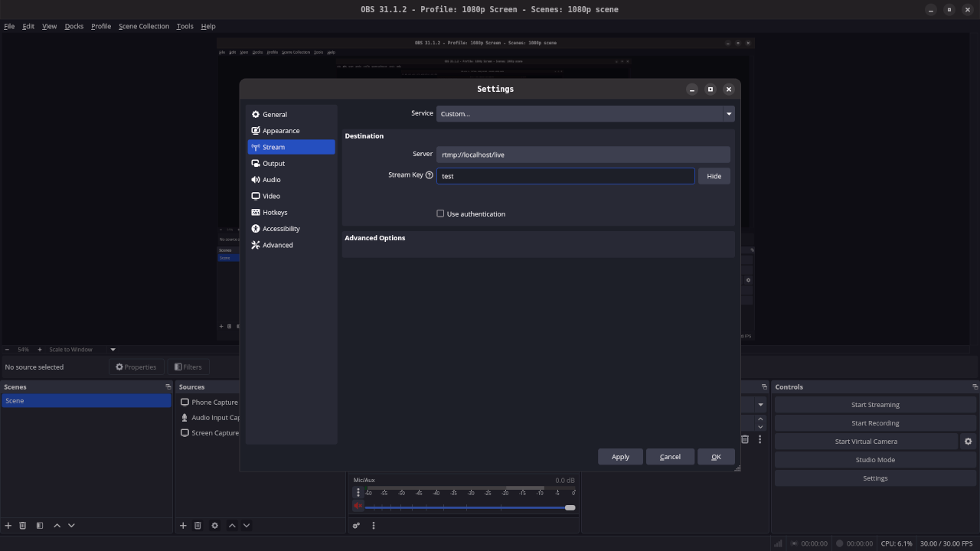The image size is (980, 551).
Task: Hide the stream key
Action: 714,176
